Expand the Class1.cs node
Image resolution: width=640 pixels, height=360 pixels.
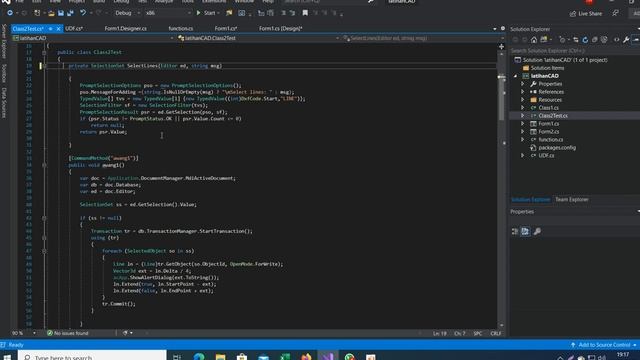[x=522, y=108]
